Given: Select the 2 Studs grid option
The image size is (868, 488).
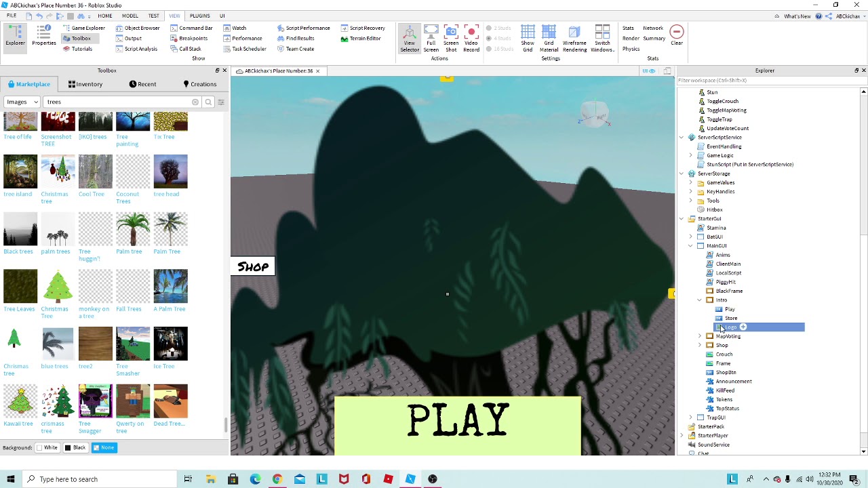Looking at the screenshot, I should [498, 28].
